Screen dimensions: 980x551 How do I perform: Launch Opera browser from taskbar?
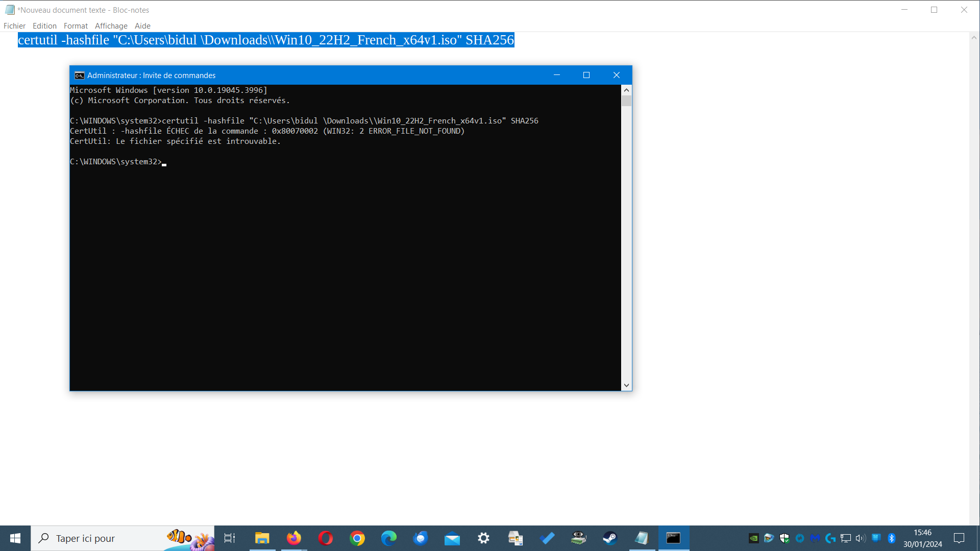point(325,538)
